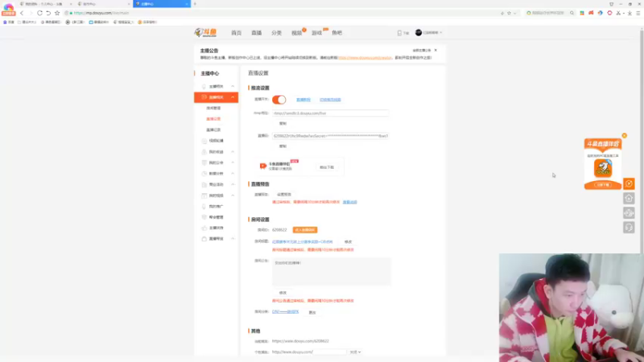Close the 主播公告 announcement banner

point(436,50)
